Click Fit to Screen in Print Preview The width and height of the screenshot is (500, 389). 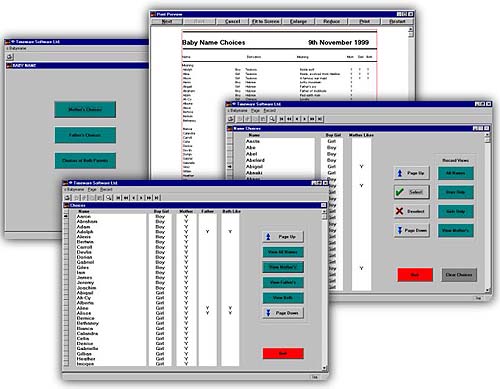pyautogui.click(x=265, y=21)
